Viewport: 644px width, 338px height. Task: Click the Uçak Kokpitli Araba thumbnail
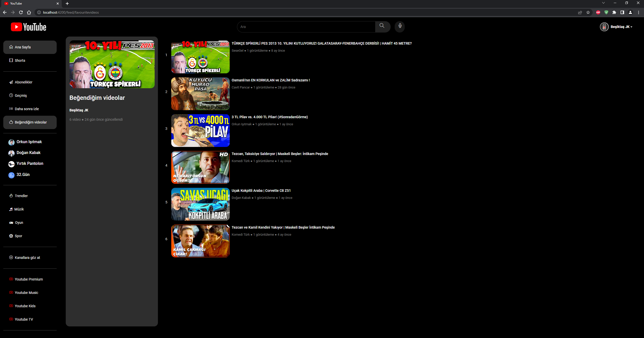pyautogui.click(x=200, y=204)
